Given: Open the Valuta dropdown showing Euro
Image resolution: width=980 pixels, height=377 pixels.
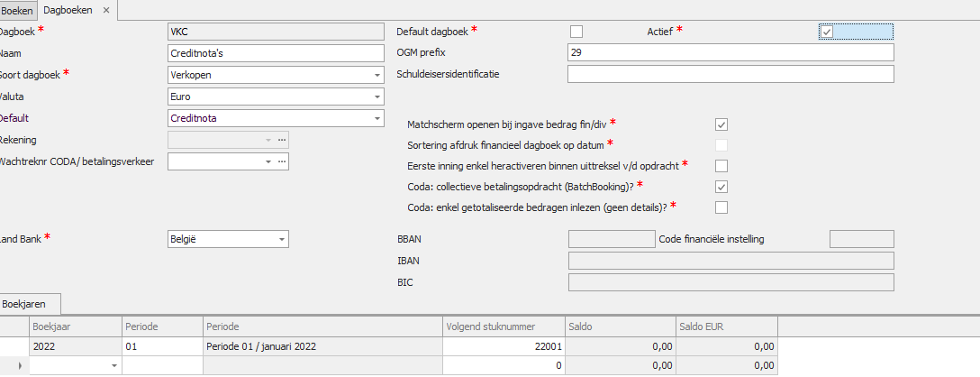Looking at the screenshot, I should click(x=377, y=97).
